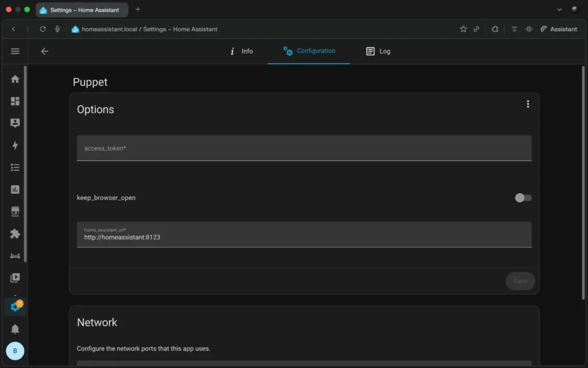Click the main page vertical scrollbar

[x=583, y=182]
